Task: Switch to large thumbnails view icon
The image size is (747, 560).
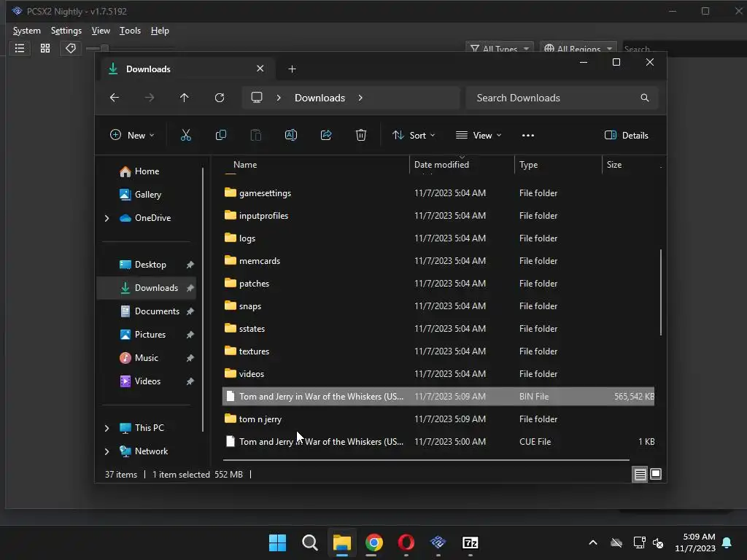Action: point(656,474)
